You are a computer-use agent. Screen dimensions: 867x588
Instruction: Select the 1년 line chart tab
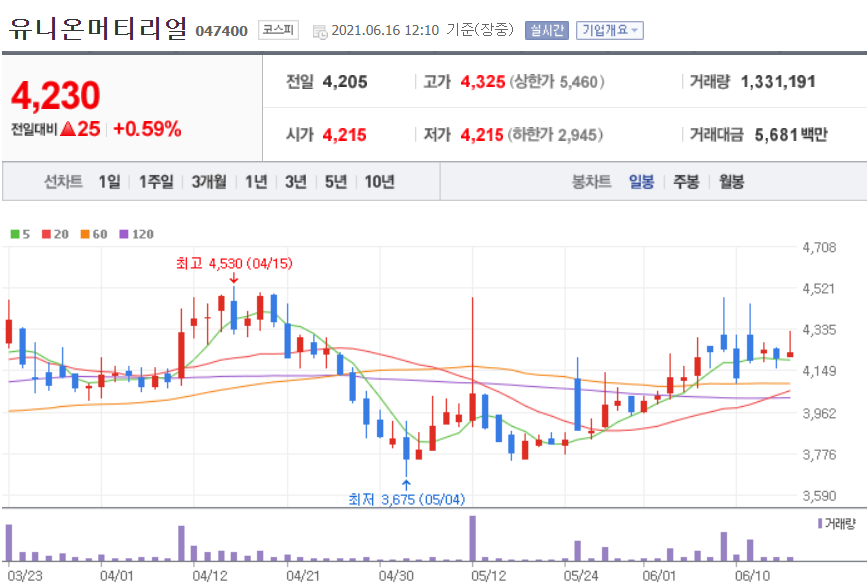[x=256, y=181]
